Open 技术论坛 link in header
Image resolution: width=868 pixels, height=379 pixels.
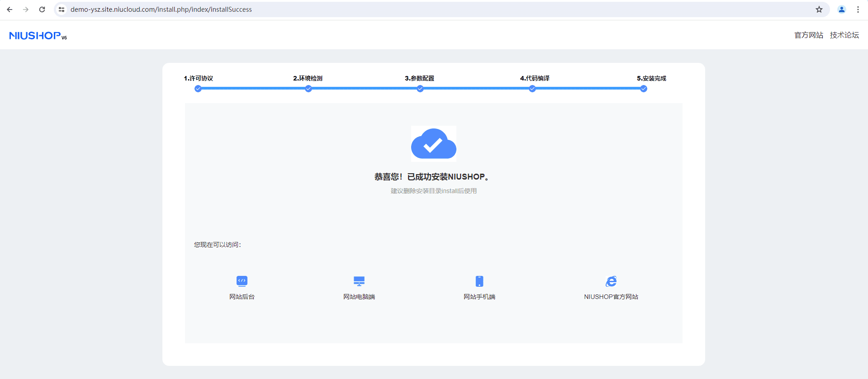coord(844,35)
